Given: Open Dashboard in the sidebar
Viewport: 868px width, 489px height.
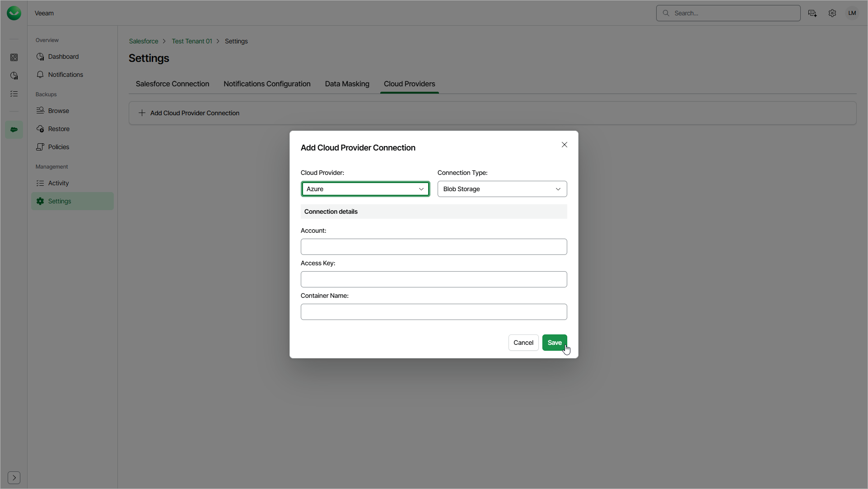Looking at the screenshot, I should coord(72,56).
